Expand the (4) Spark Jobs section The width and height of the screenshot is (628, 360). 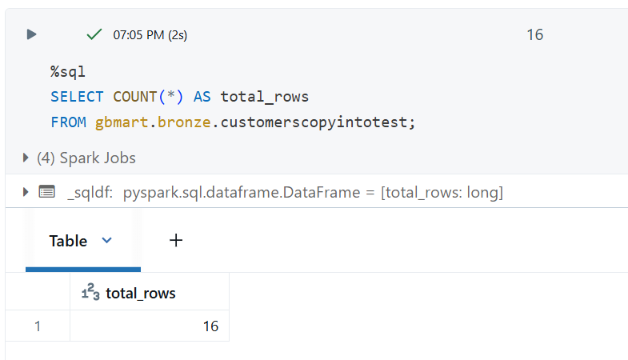[26, 158]
